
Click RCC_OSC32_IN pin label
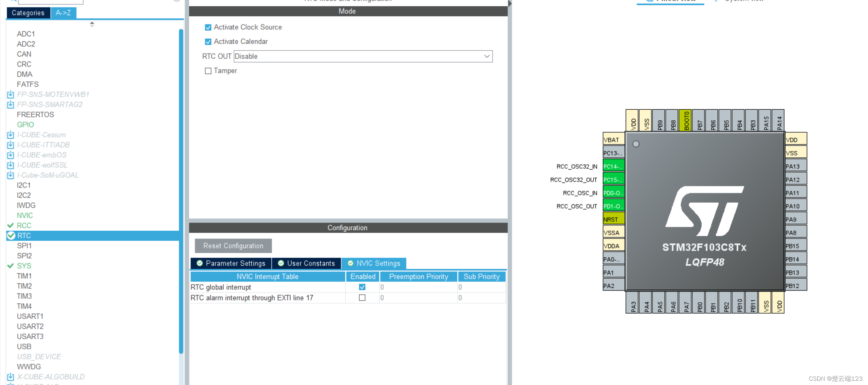click(x=577, y=166)
